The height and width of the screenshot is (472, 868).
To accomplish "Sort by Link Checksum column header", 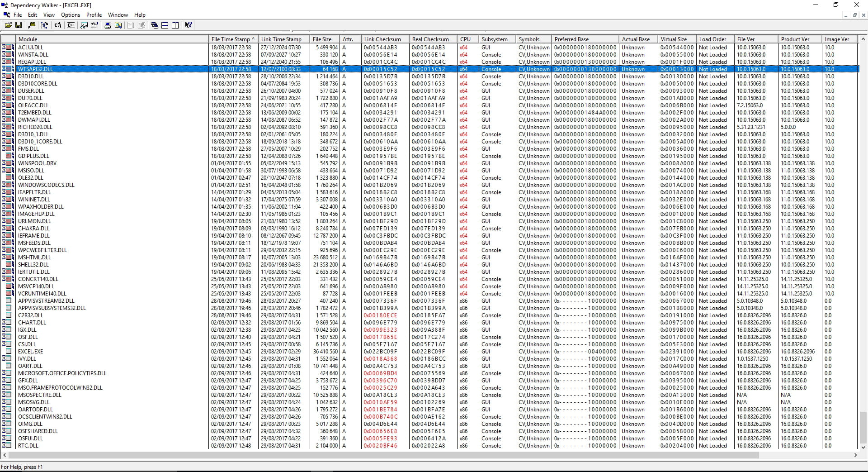I will pos(385,39).
